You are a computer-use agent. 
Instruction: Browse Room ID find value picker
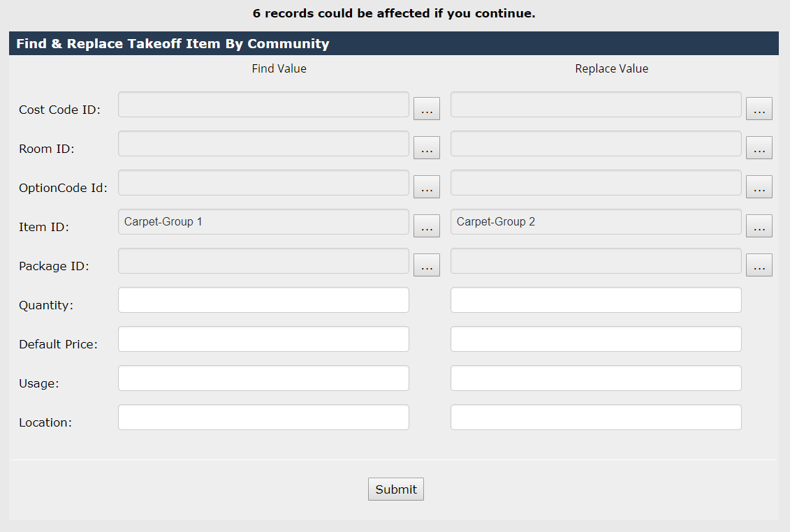click(427, 148)
